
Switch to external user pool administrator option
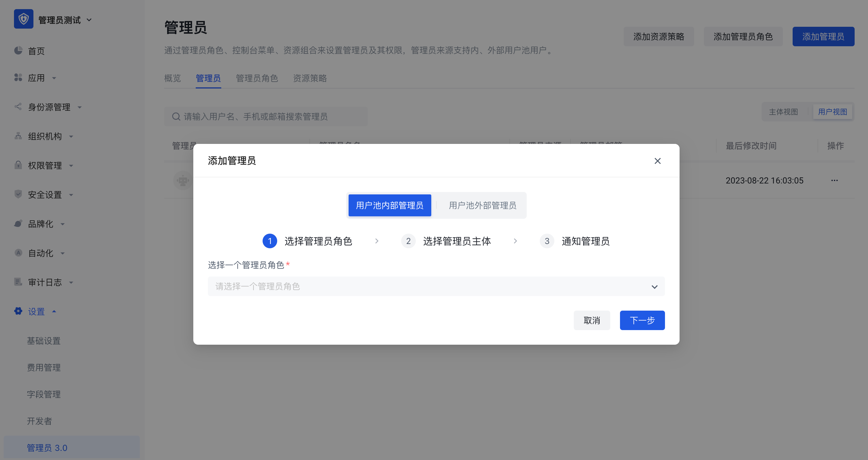pos(482,205)
